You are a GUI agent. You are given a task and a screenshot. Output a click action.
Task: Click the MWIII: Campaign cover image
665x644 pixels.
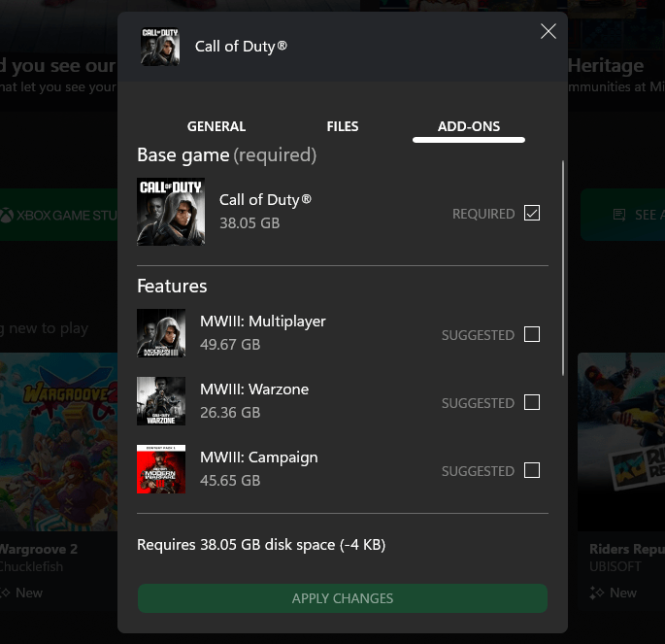point(161,469)
